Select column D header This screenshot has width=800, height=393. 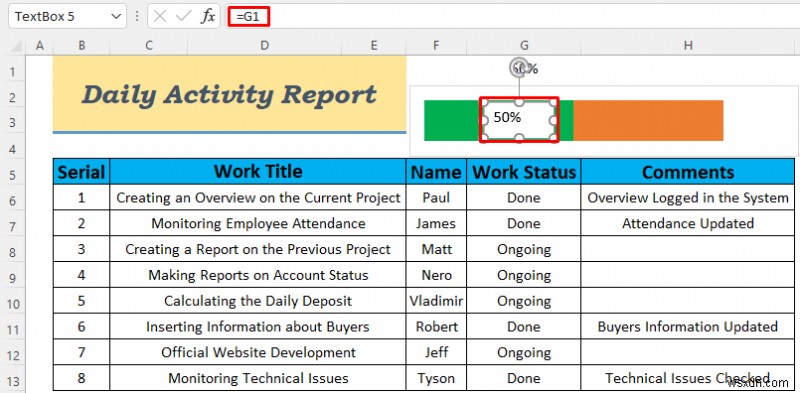(264, 46)
